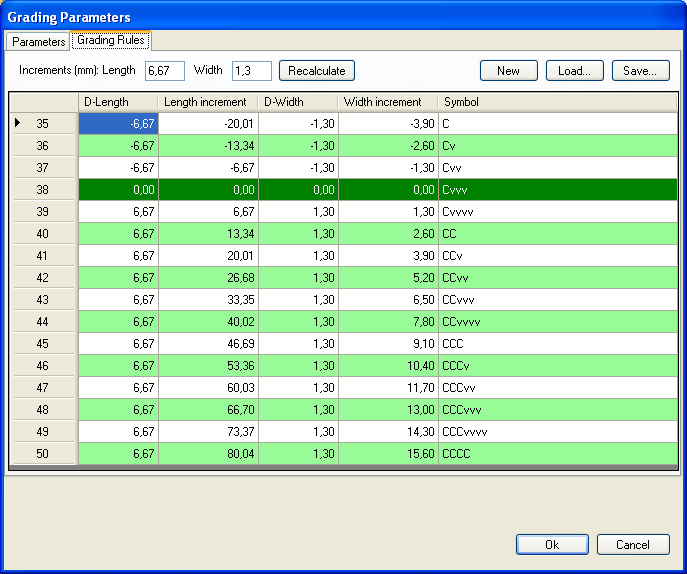
Task: Click Width increment cell 5,20
Action: [x=388, y=278]
